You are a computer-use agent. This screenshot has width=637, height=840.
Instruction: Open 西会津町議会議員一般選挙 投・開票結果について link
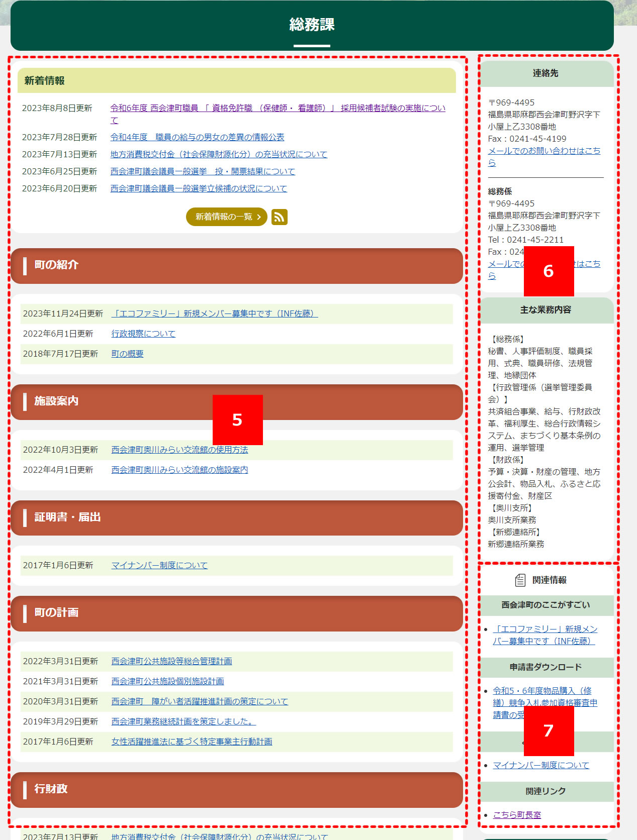tap(203, 171)
